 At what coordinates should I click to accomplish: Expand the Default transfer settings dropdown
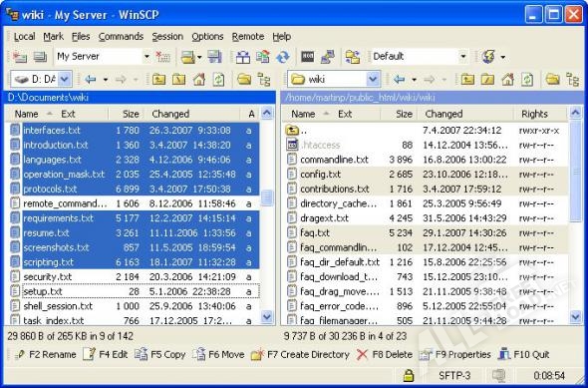click(x=463, y=57)
